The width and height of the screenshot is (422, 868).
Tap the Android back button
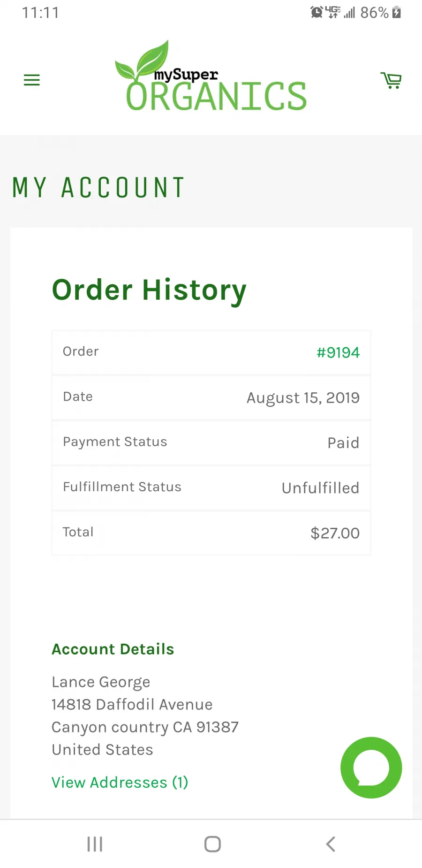point(331,844)
